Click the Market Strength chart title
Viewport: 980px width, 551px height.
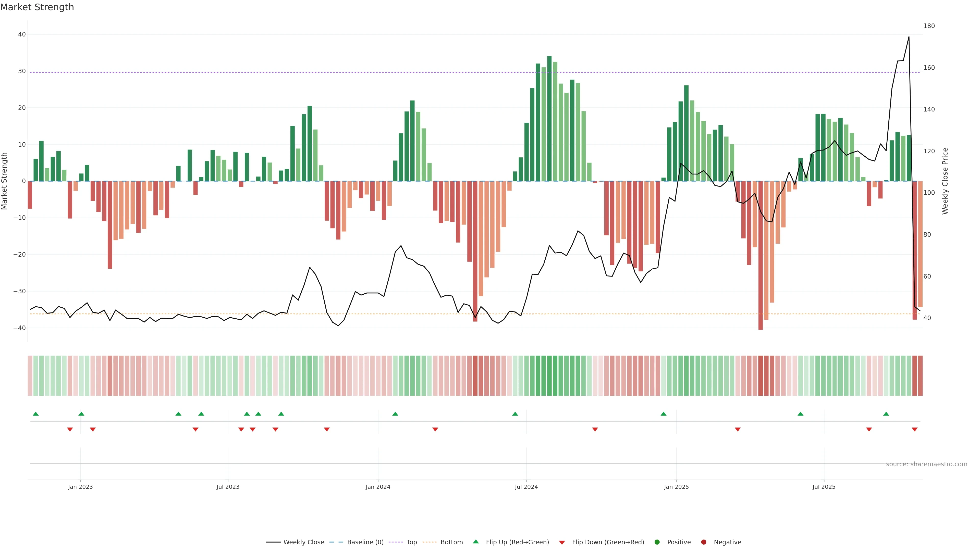pos(37,7)
